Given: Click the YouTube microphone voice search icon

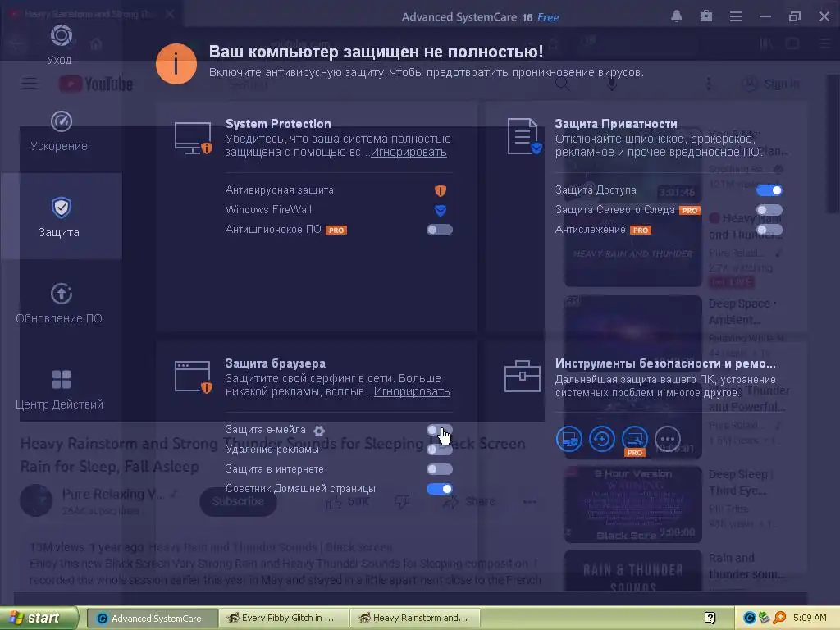Looking at the screenshot, I should (x=611, y=84).
